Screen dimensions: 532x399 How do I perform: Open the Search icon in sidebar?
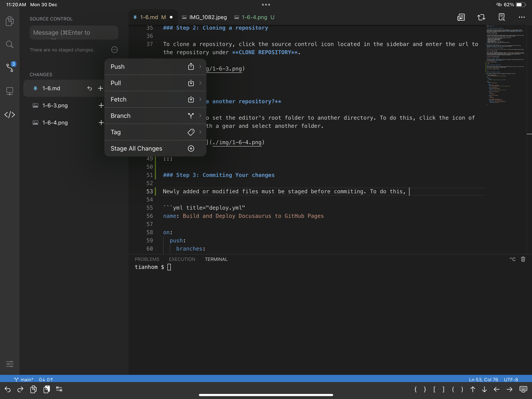[10, 44]
